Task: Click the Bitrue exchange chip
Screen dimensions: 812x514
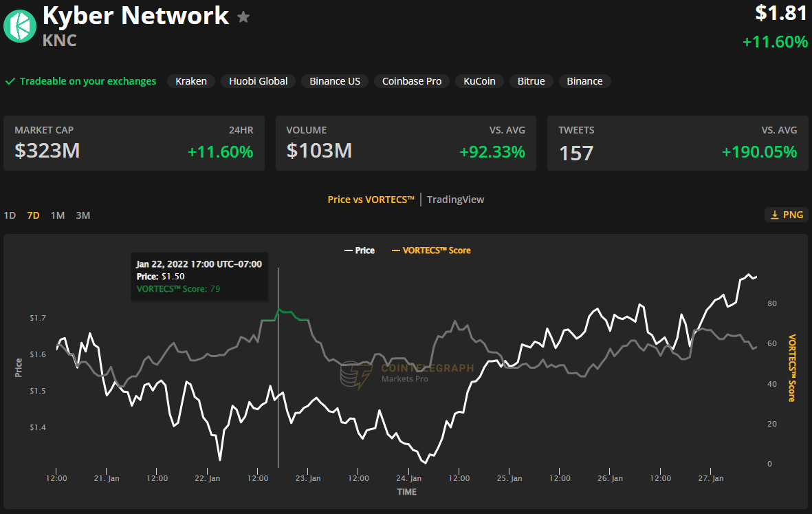Action: point(531,81)
